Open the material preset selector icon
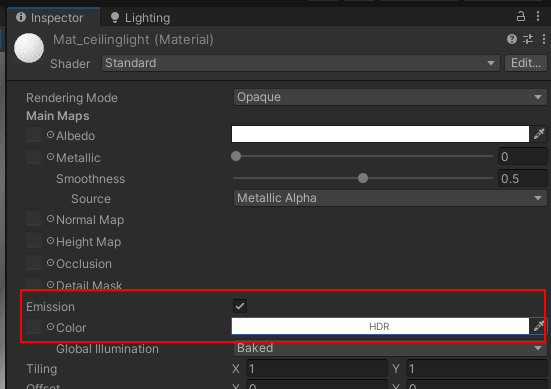The height and width of the screenshot is (389, 551). click(528, 39)
